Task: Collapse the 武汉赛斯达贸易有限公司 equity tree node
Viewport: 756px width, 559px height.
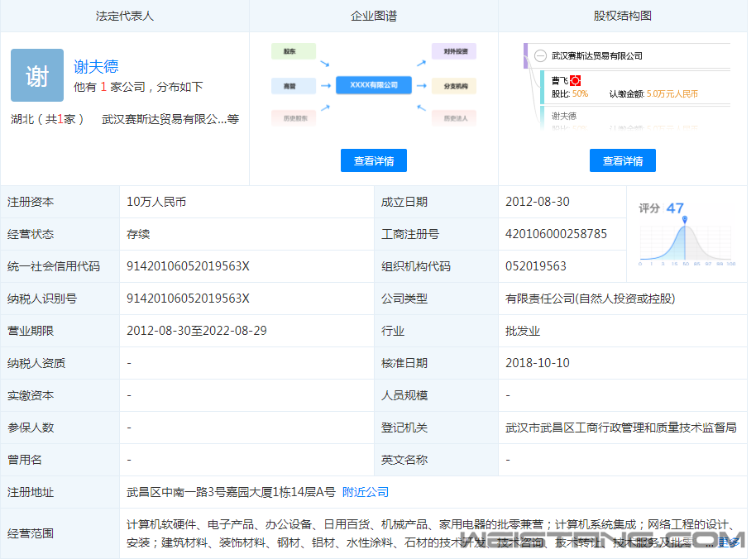Action: click(x=540, y=56)
